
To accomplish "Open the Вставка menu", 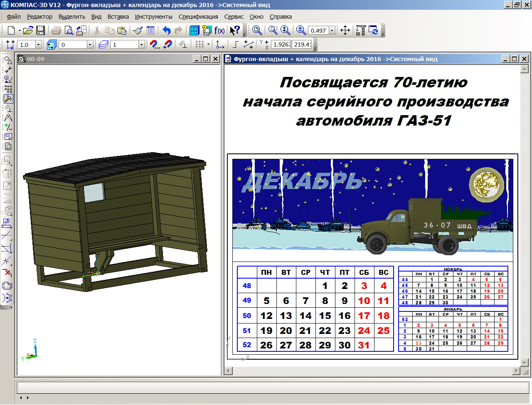I will coord(118,17).
